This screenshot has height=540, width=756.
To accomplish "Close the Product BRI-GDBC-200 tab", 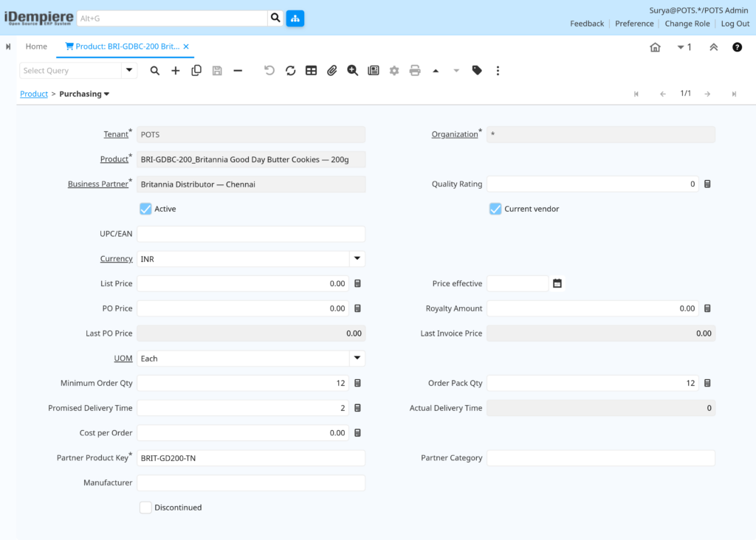I will 186,46.
